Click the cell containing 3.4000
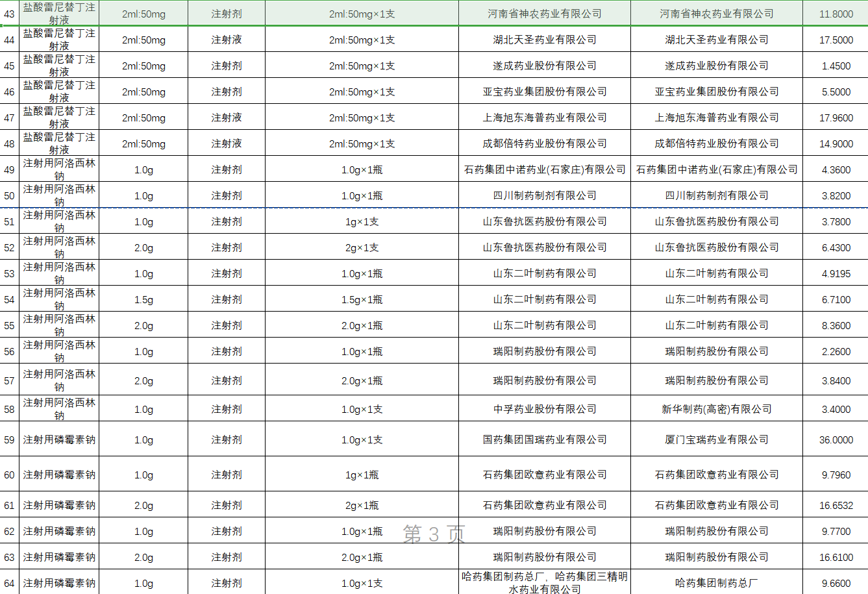 tap(836, 409)
